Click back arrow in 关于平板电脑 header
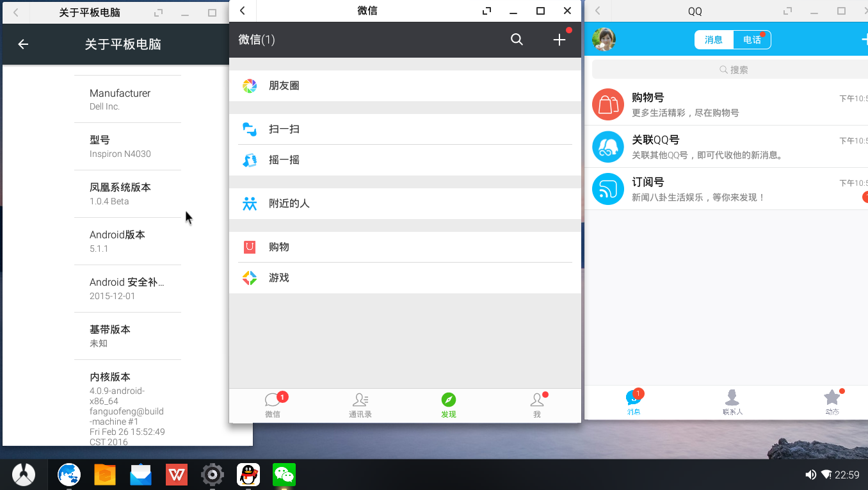868x490 pixels. (x=23, y=44)
